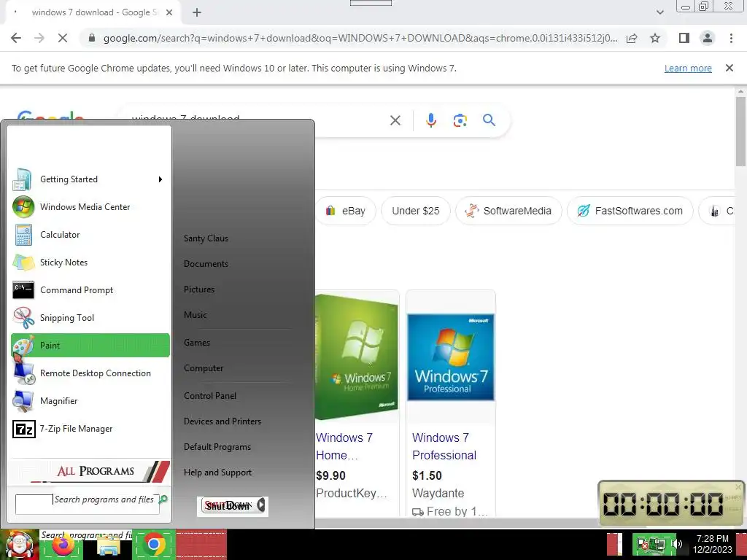Launch Command Prompt icon

click(x=23, y=290)
